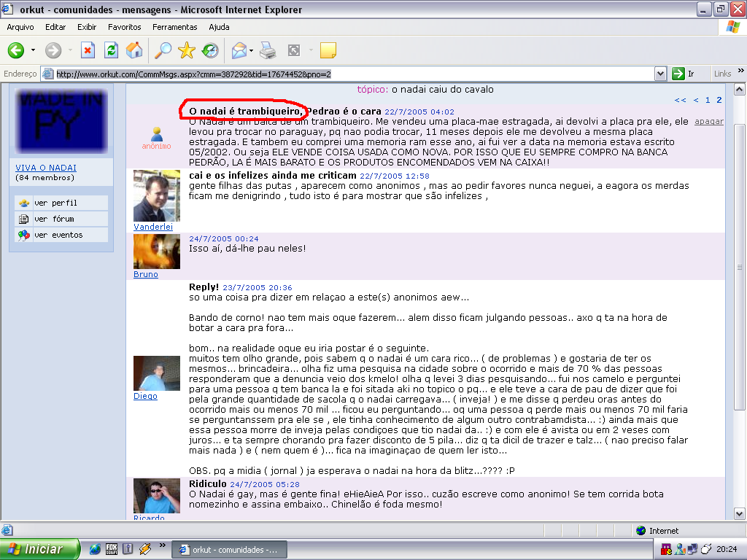The image size is (747, 560).
Task: Click the gray fullscreen-style toolbar icon
Action: tap(294, 50)
